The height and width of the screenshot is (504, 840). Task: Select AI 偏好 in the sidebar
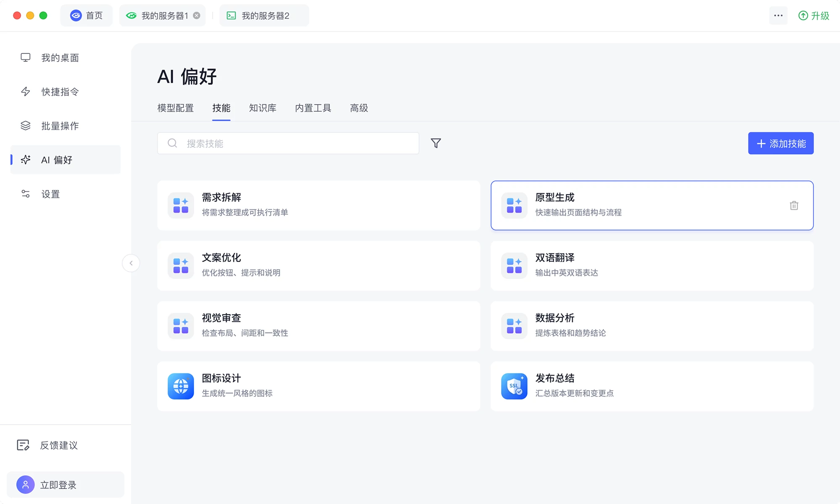[x=65, y=160]
